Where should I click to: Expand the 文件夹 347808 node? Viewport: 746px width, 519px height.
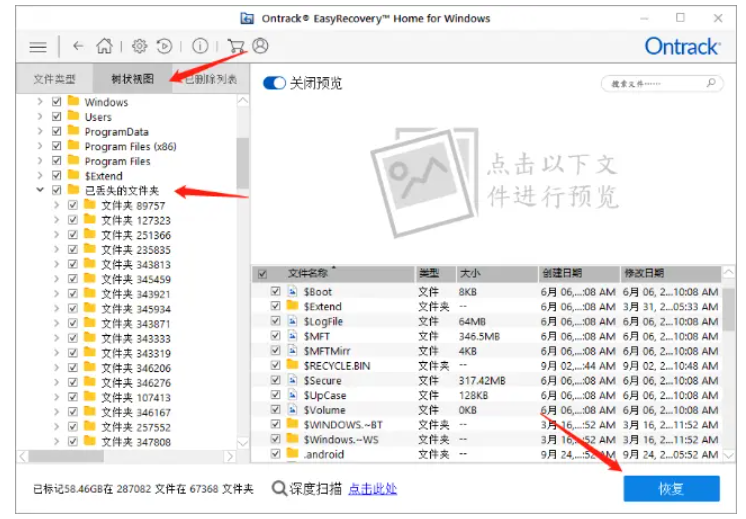pos(56,441)
